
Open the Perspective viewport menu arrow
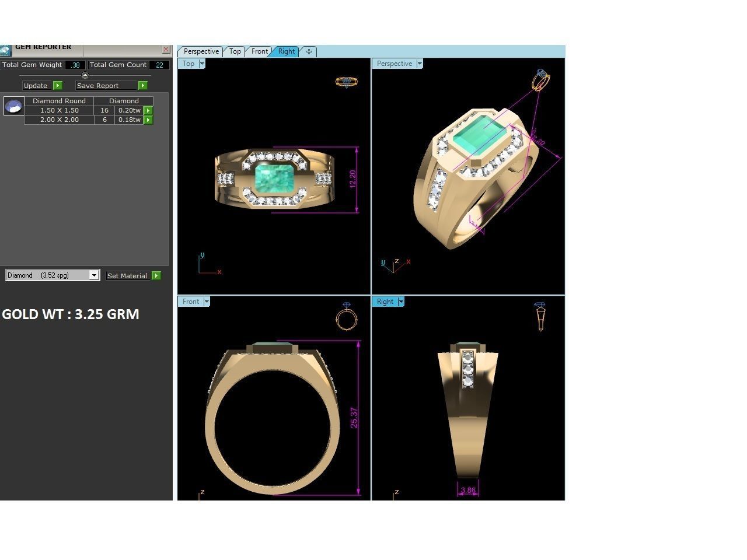(420, 64)
